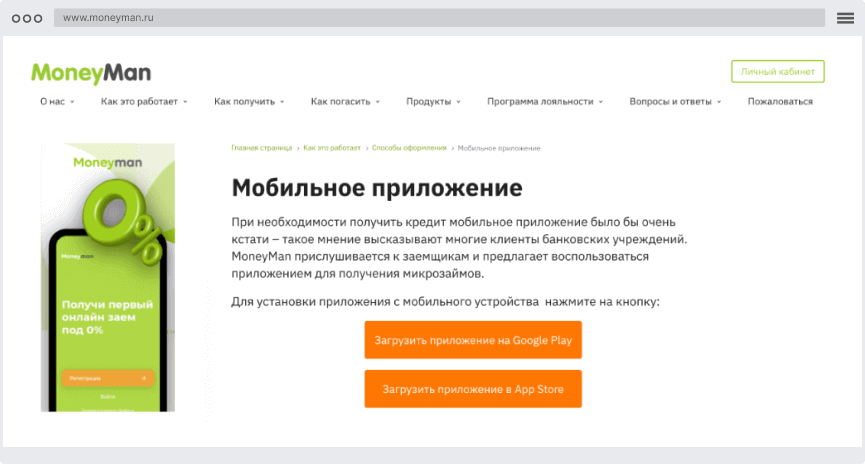This screenshot has height=464, width=865.
Task: Click the www.moneyman.ru address bar
Action: (x=439, y=18)
